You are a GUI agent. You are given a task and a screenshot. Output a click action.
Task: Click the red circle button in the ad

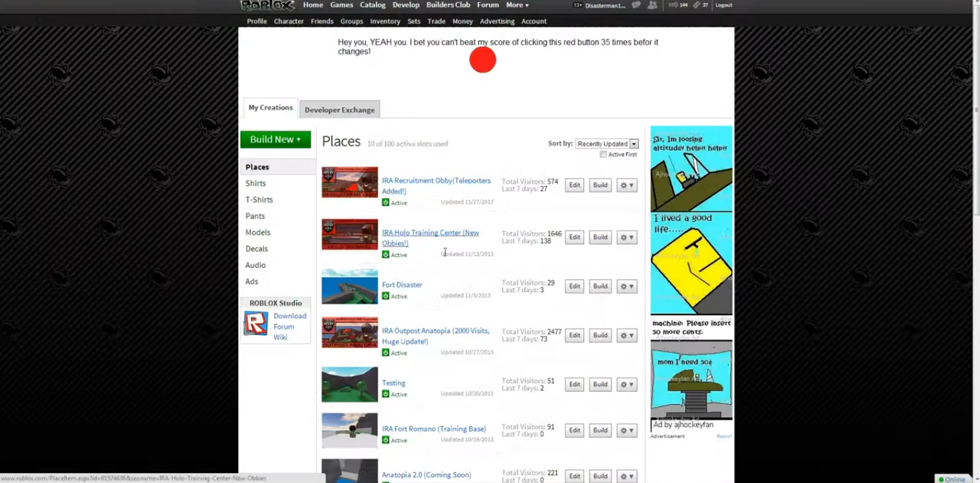click(x=483, y=60)
